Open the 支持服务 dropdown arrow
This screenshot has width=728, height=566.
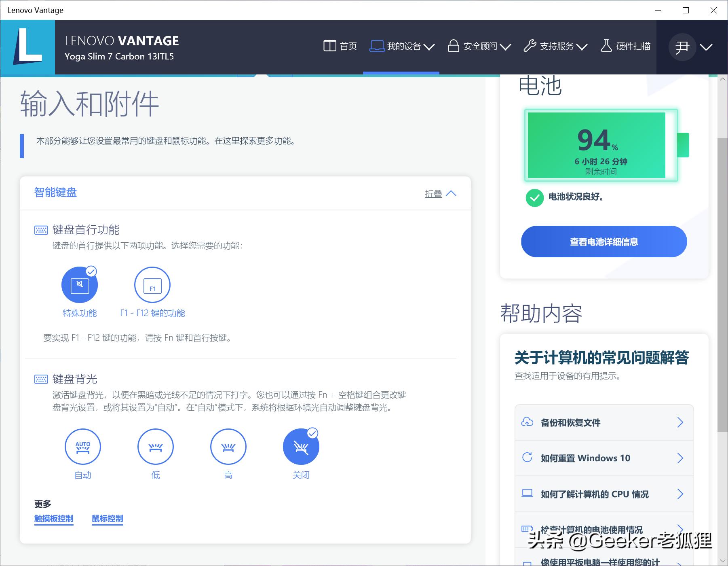(582, 47)
